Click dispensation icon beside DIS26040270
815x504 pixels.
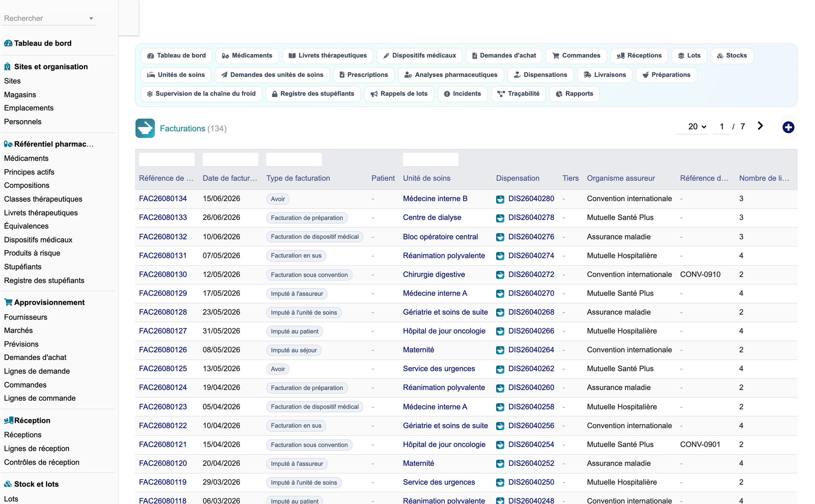tap(500, 293)
